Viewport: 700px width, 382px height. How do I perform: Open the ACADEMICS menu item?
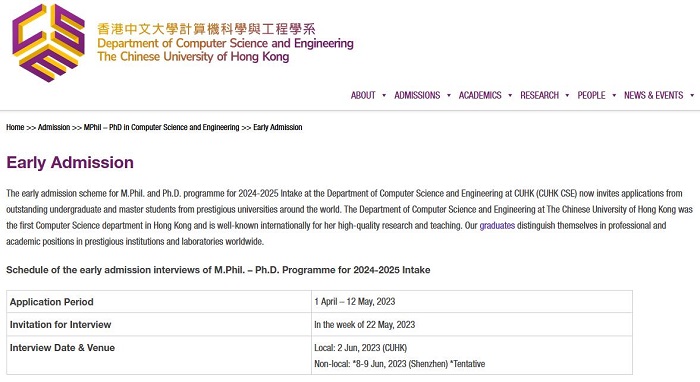(480, 95)
